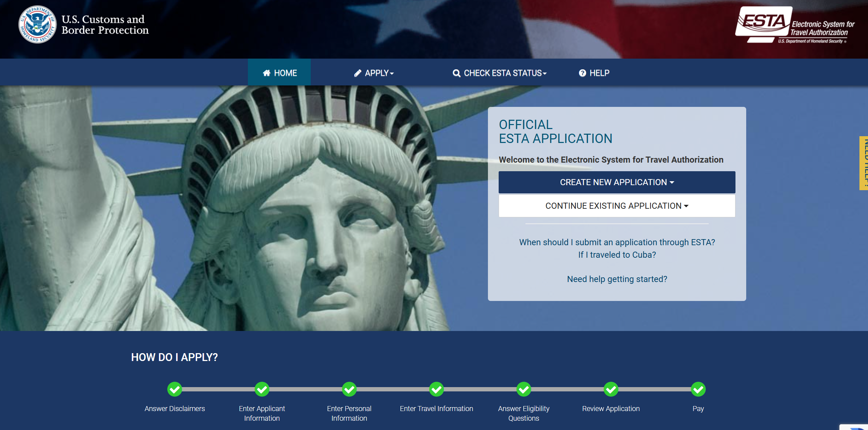
Task: Click the checkmark above Enter Travel Information
Action: [437, 389]
